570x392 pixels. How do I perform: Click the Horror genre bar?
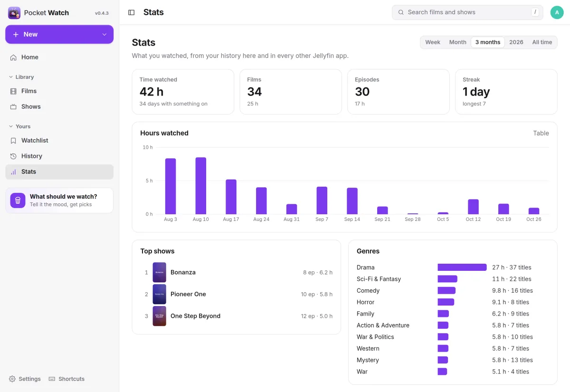[x=446, y=302]
